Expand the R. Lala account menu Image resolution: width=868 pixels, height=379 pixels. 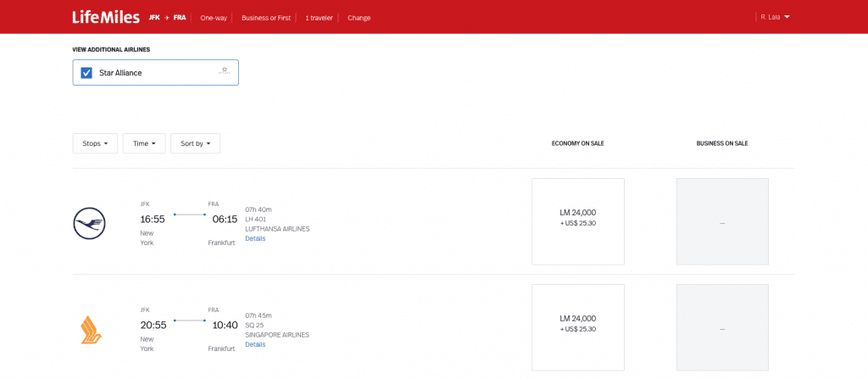(775, 17)
